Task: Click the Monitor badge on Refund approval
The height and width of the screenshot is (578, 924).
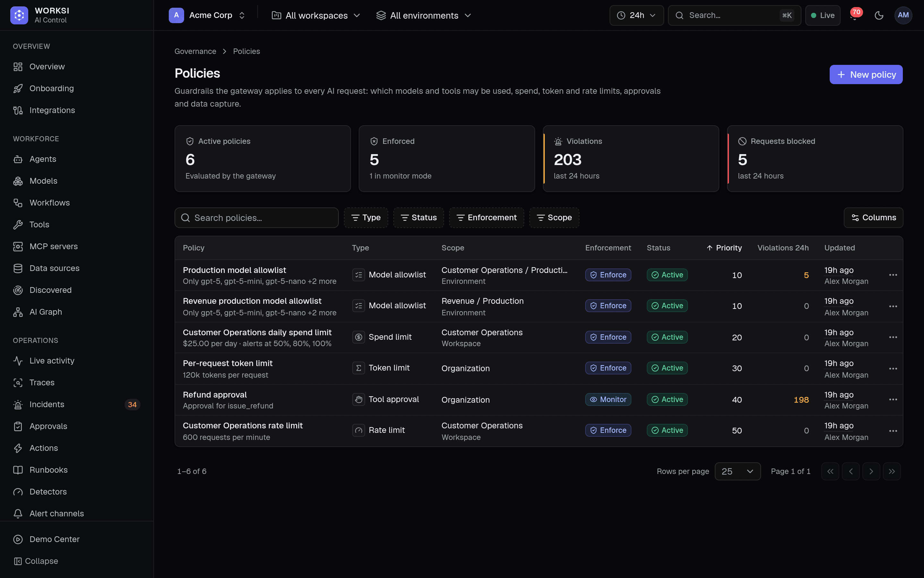Action: point(608,399)
